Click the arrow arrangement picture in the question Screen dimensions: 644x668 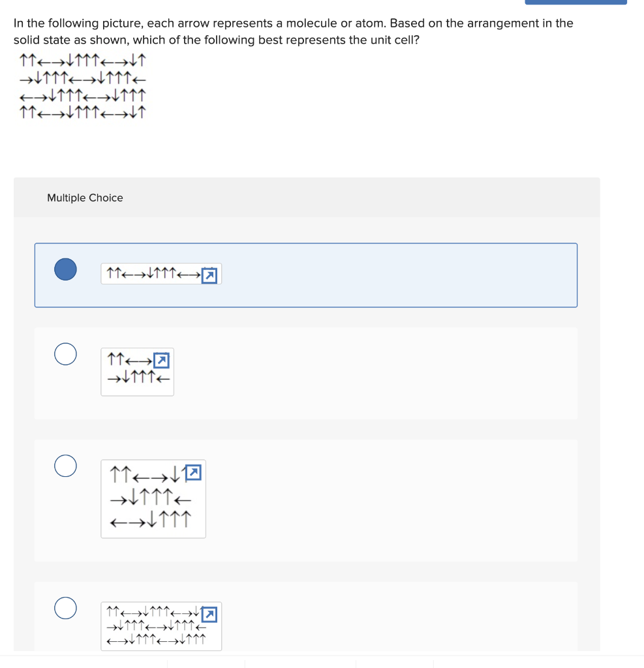point(83,86)
